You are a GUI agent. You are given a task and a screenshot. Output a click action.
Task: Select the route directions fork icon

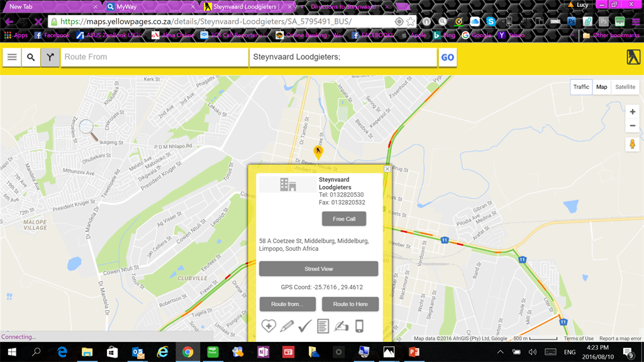[50, 57]
